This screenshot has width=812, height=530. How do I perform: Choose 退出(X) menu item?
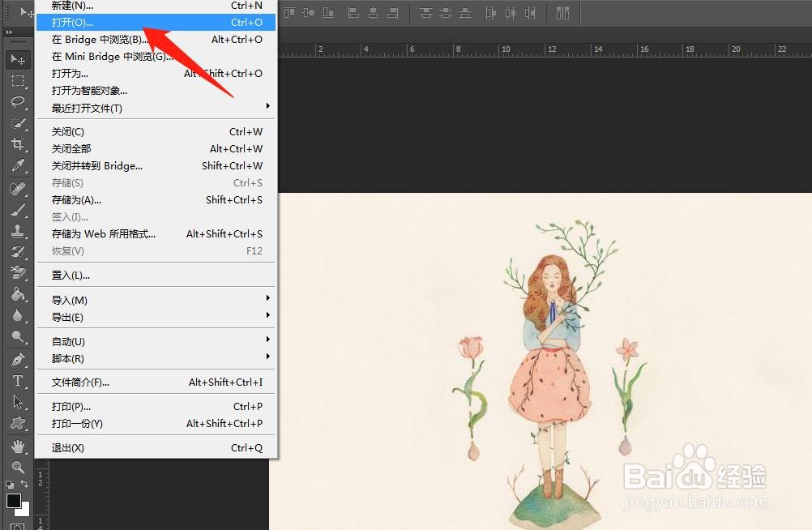tap(156, 447)
